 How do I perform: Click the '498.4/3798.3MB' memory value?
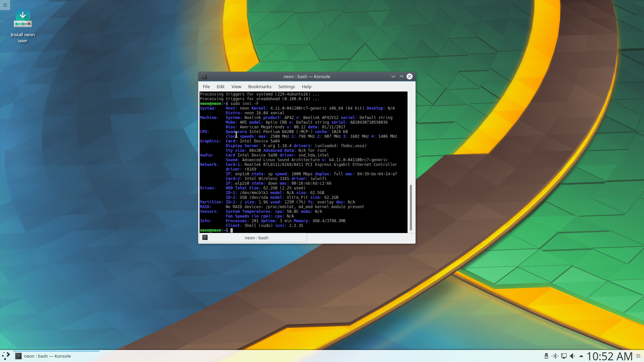[329, 221]
